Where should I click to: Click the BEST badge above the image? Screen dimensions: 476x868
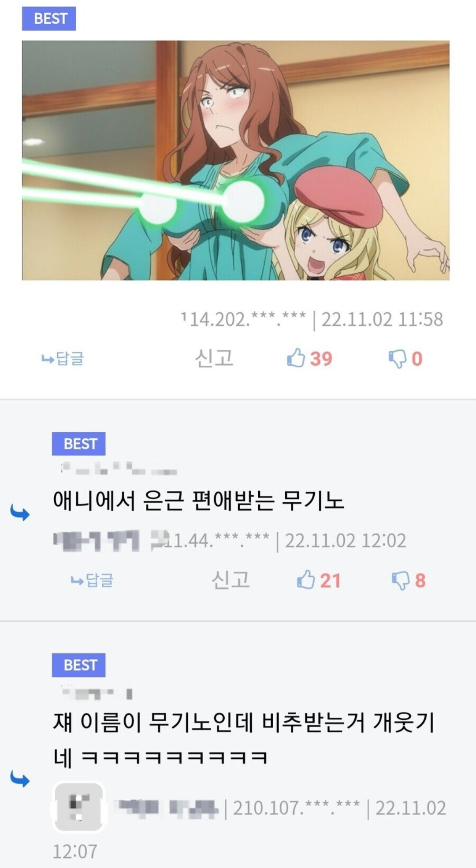(x=49, y=19)
